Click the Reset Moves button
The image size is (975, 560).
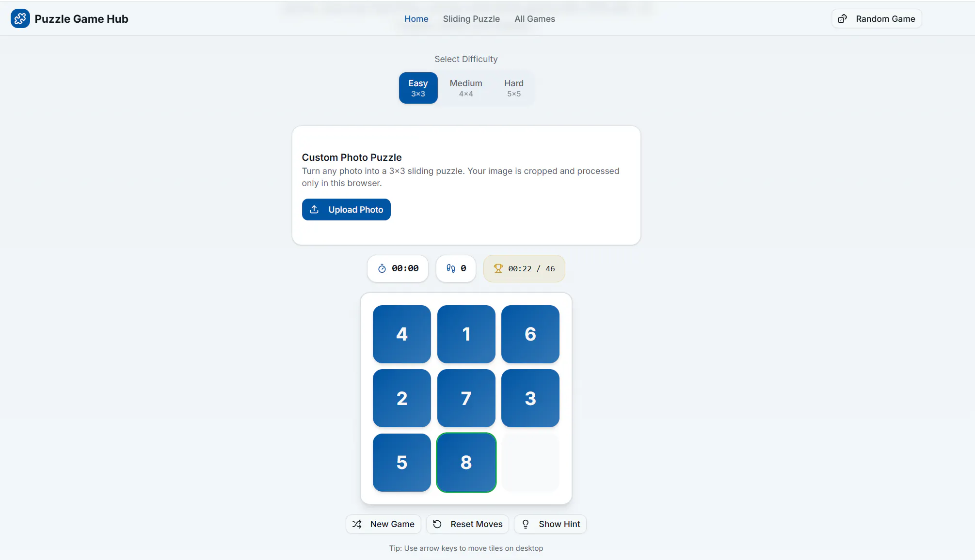[x=467, y=524]
